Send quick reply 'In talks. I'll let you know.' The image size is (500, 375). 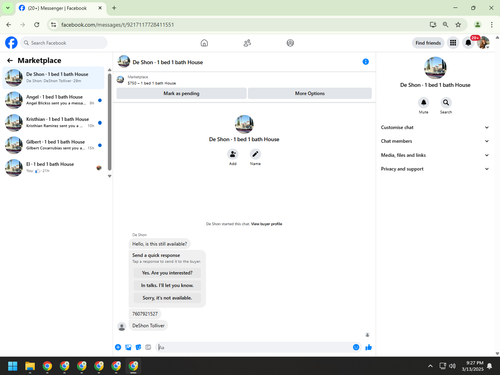pos(167,285)
